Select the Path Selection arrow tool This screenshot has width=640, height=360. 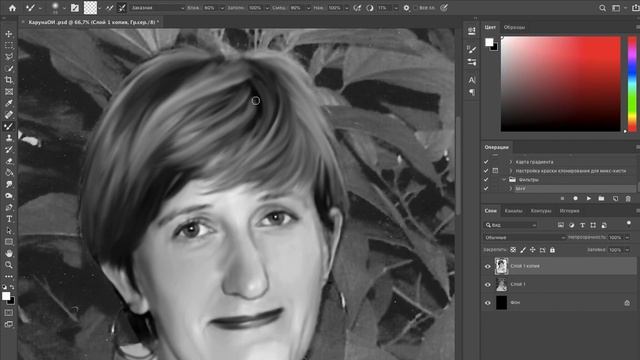9,230
